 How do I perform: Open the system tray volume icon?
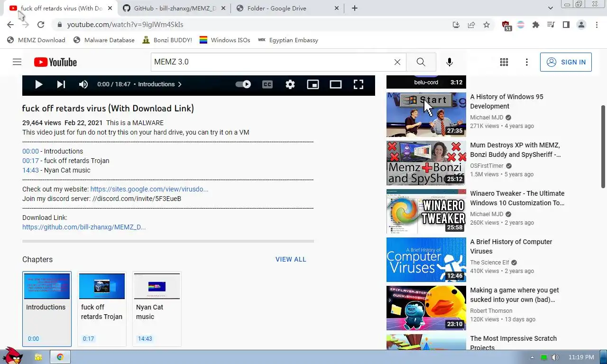click(x=555, y=357)
